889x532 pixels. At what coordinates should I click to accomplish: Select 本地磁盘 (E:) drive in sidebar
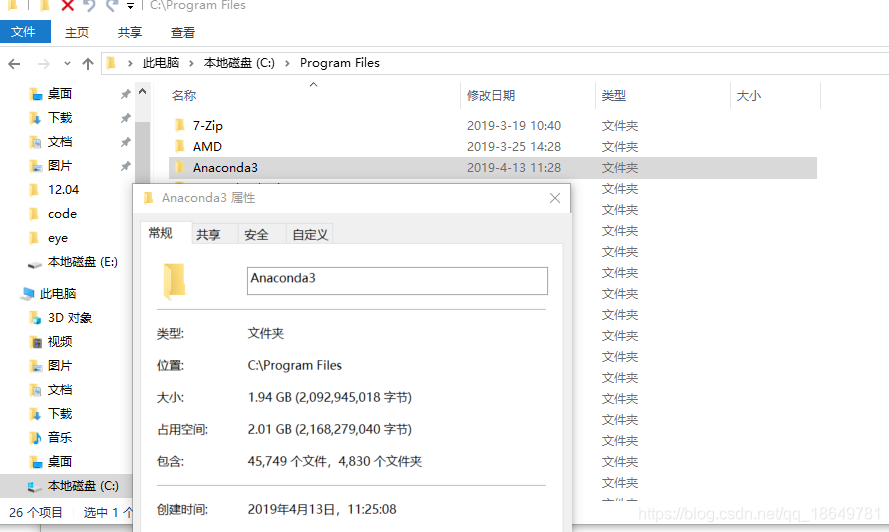coord(83,262)
